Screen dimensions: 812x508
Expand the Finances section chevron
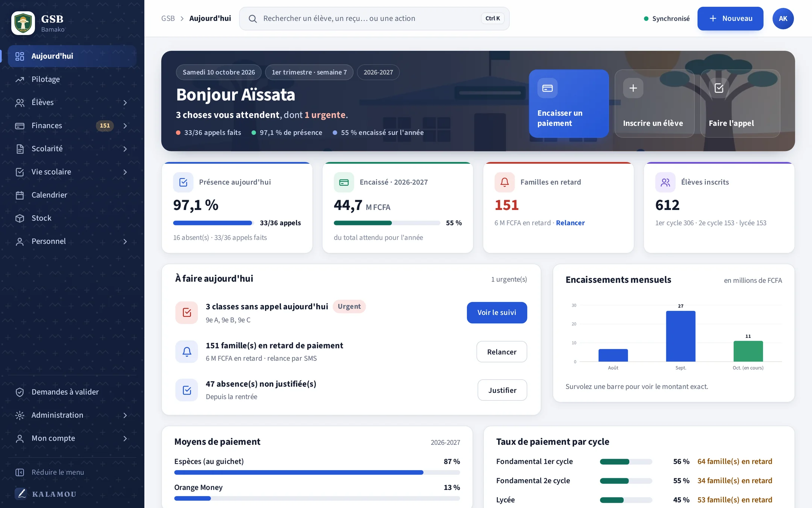click(x=125, y=126)
